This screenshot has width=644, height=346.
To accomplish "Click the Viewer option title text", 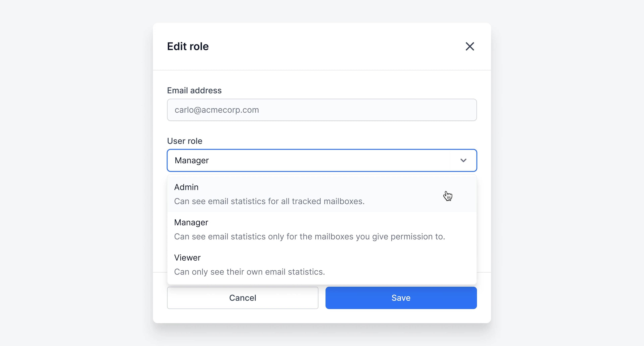I will tap(187, 258).
